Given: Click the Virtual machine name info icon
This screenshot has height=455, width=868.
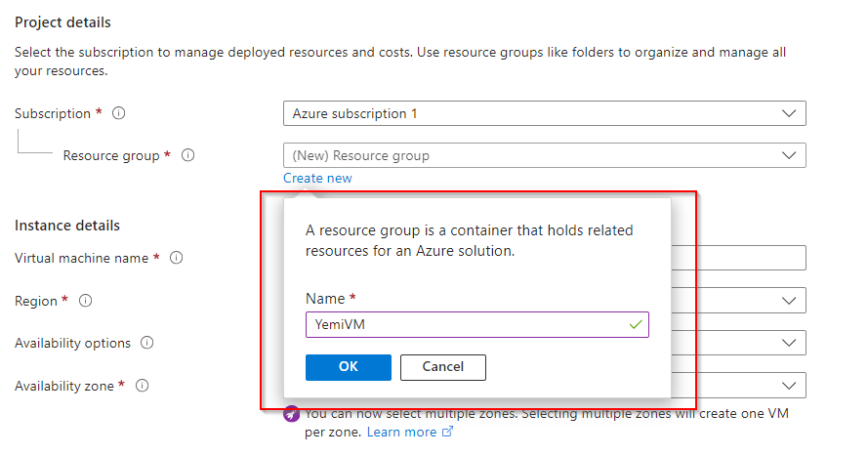Looking at the screenshot, I should 177,258.
